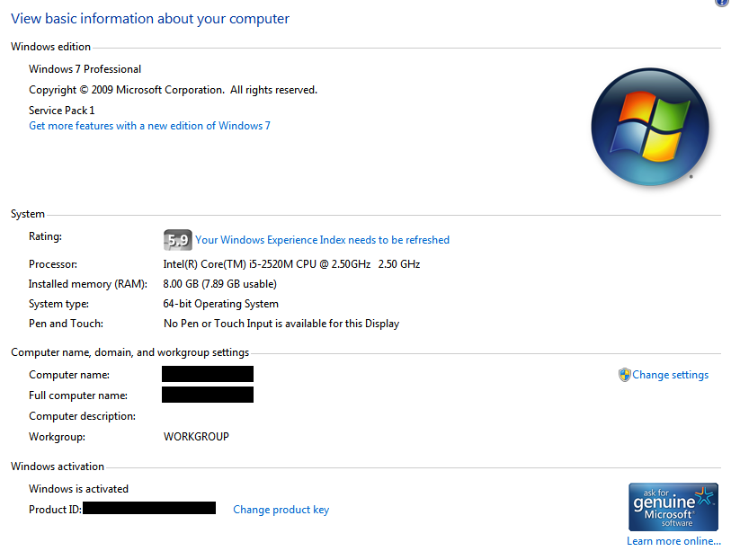Click the shield icon beside Change settings

(624, 375)
